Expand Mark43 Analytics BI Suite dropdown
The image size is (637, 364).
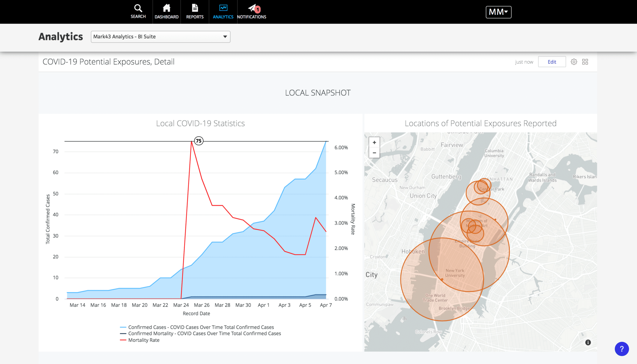[160, 37]
